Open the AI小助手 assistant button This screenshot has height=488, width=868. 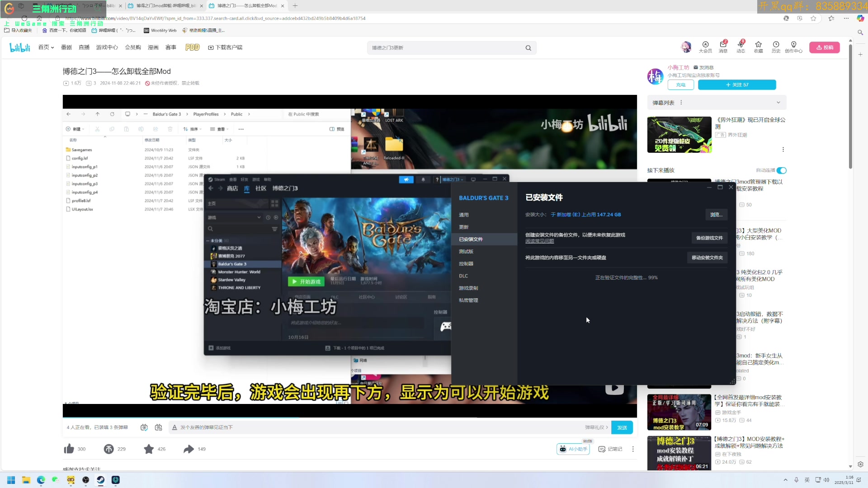click(x=573, y=449)
